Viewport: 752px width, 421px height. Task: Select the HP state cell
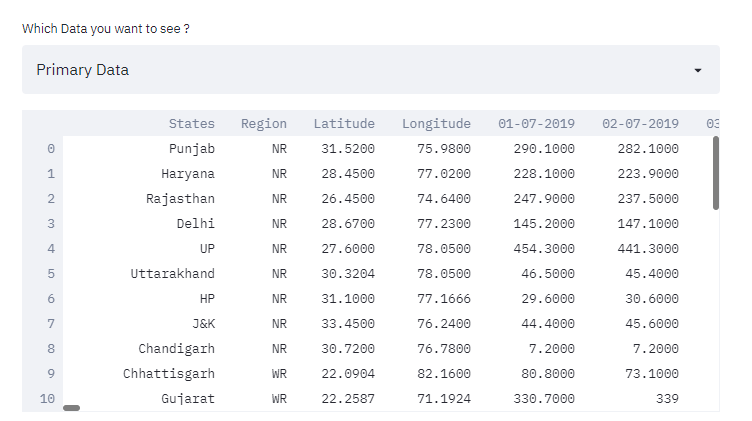point(207,298)
